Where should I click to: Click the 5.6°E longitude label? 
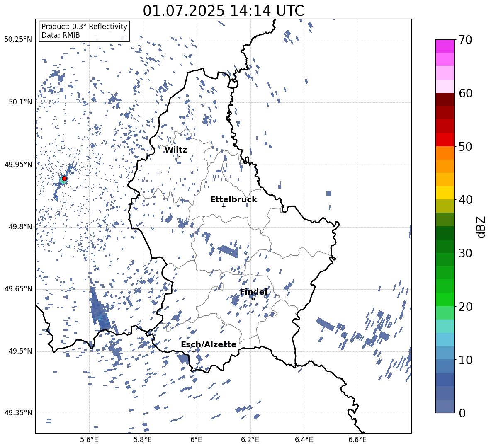[x=89, y=440]
